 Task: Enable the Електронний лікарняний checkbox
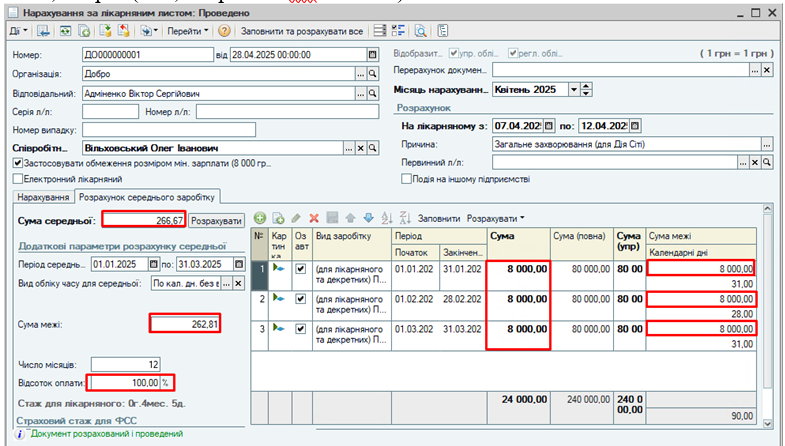(17, 178)
